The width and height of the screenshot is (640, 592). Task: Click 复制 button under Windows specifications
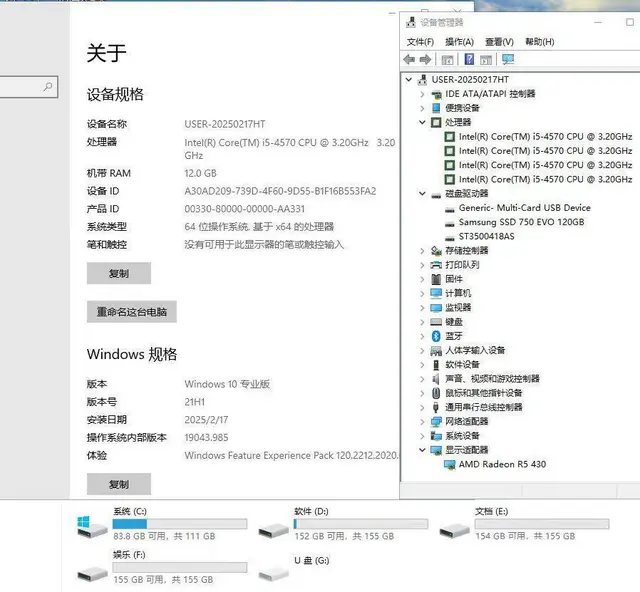119,484
